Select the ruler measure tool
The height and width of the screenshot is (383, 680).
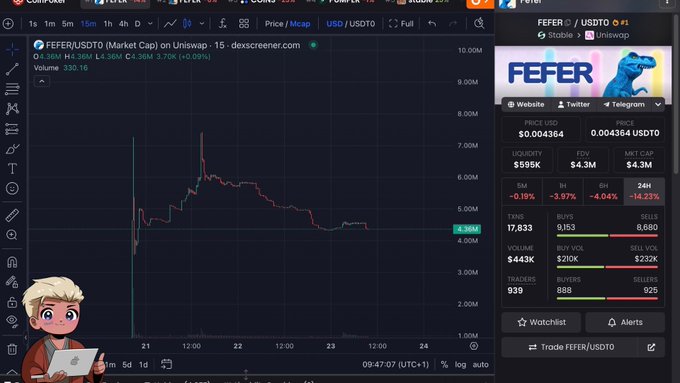coord(12,215)
